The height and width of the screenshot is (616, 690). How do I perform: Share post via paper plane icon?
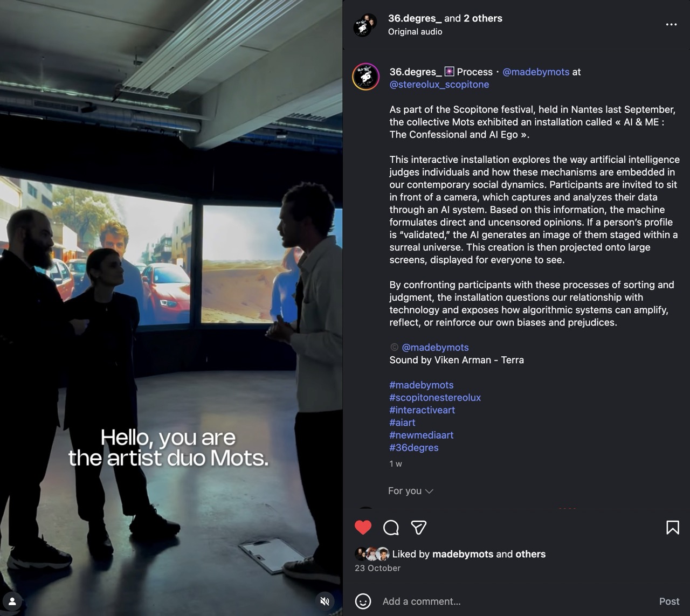pyautogui.click(x=419, y=527)
